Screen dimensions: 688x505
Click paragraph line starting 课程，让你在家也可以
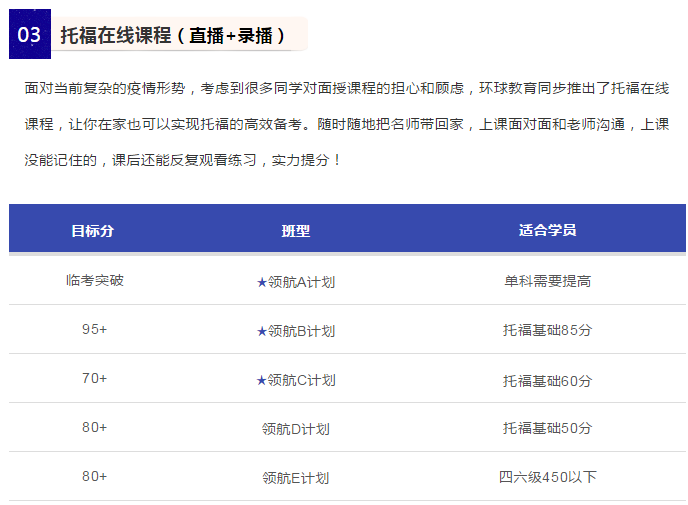(347, 125)
